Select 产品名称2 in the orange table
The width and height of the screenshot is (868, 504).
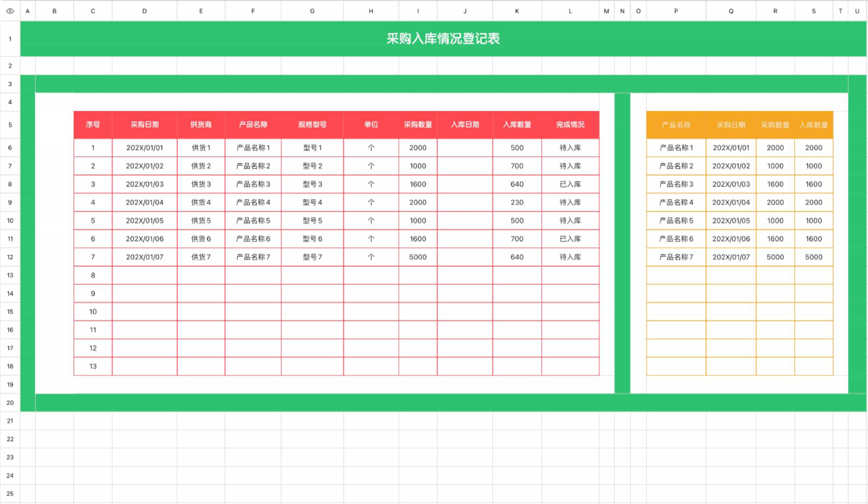pyautogui.click(x=676, y=166)
